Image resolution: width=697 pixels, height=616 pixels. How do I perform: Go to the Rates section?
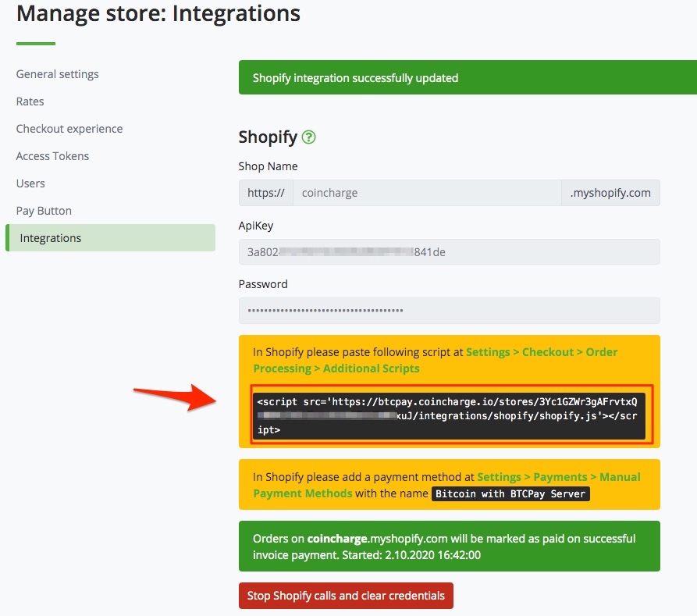point(30,101)
